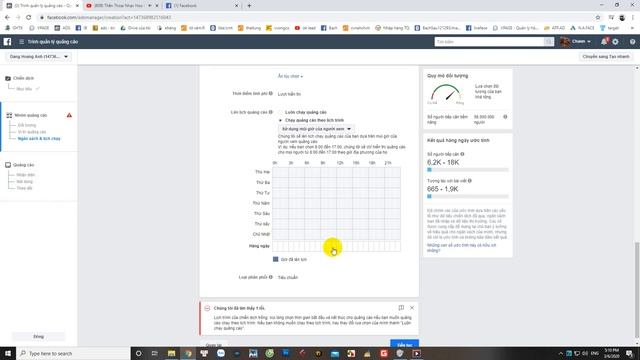The image size is (640, 360).
Task: Select Chạy quảng cáo theo lịch trình radio
Action: pyautogui.click(x=280, y=120)
